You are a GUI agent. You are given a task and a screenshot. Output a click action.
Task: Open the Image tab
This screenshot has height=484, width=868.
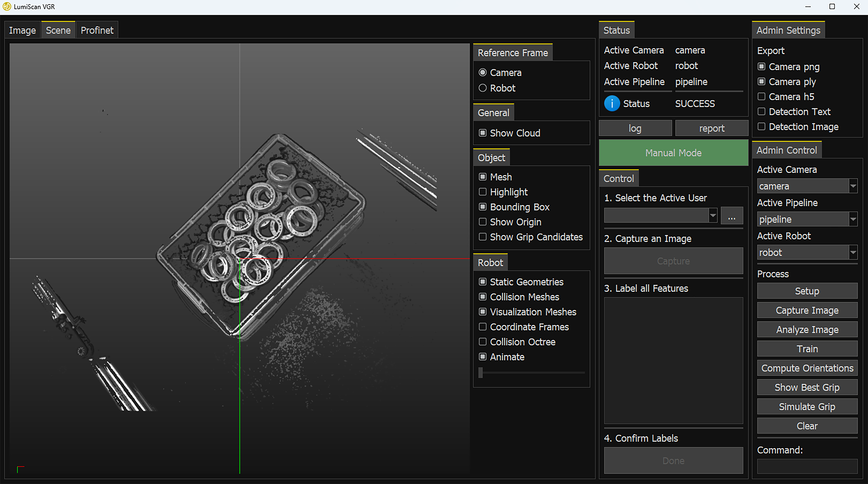click(22, 30)
